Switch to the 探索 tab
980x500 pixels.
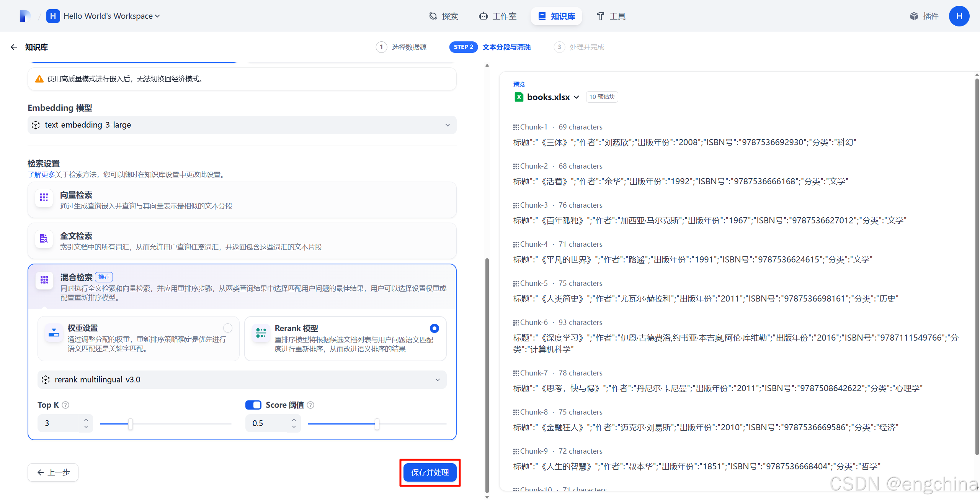(x=443, y=16)
